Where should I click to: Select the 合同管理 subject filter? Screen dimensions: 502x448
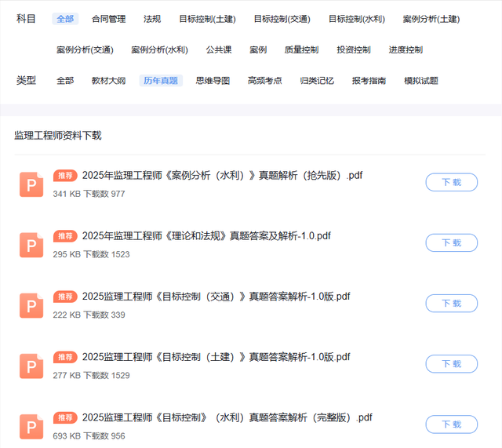[x=108, y=19]
